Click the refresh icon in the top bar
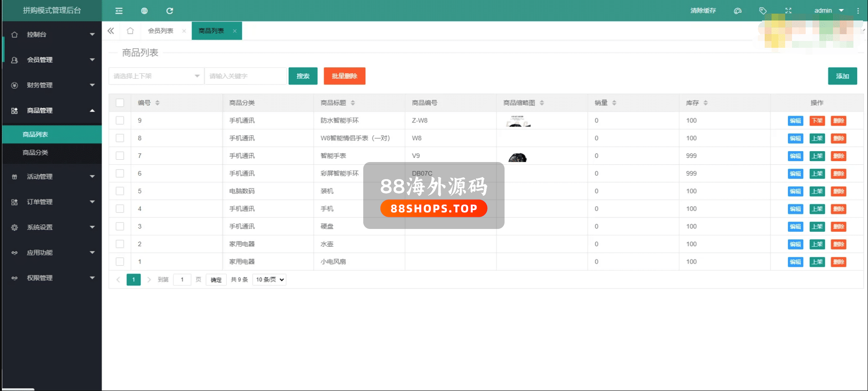 click(170, 11)
